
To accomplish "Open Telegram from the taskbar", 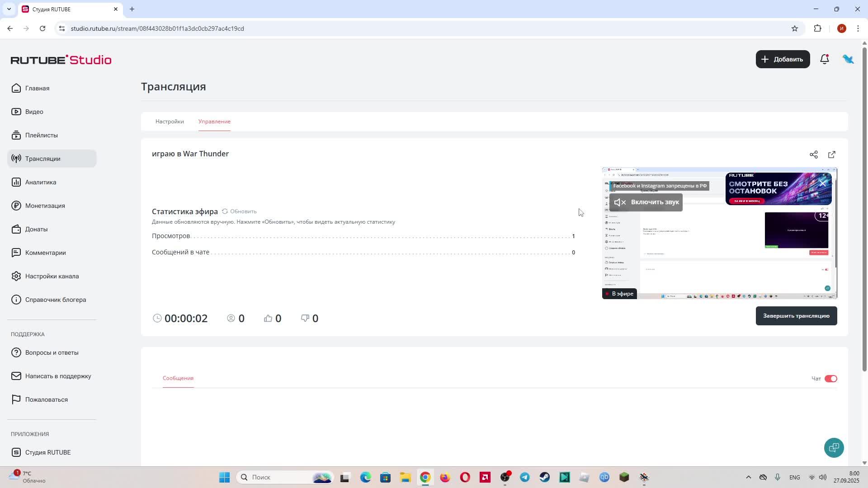I will tap(525, 477).
